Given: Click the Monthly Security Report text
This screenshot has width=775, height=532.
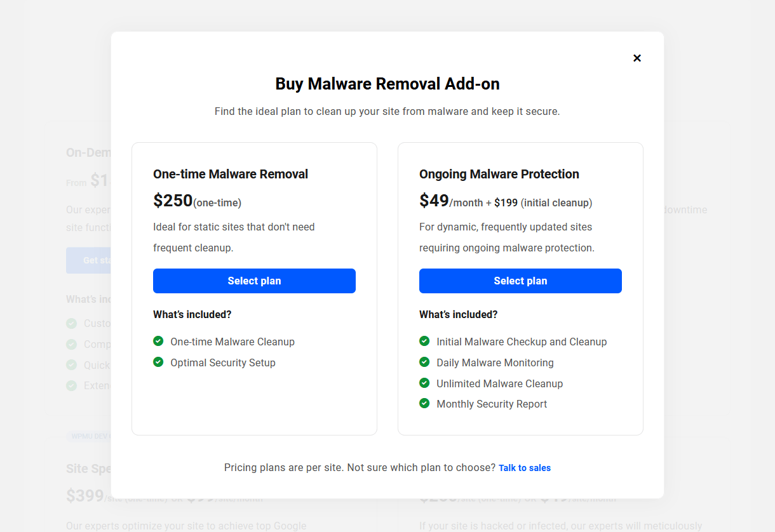Looking at the screenshot, I should [492, 404].
